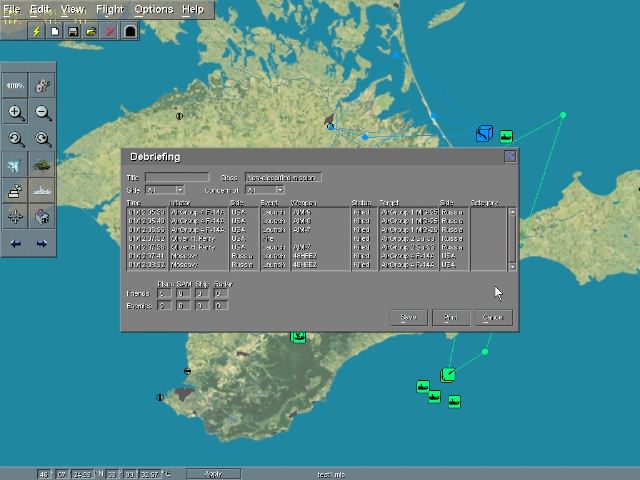Open the Flight menu
This screenshot has height=480, width=640.
pyautogui.click(x=110, y=9)
